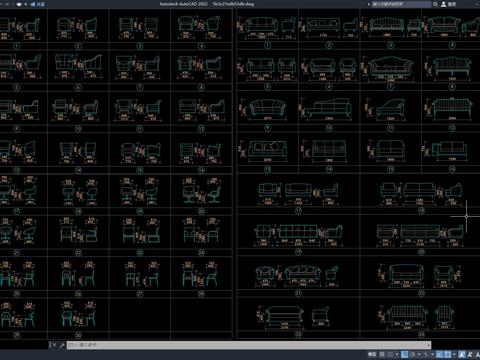The width and height of the screenshot is (480, 360).
Task: Click the search magnifier icon in title bar
Action: point(435,4)
